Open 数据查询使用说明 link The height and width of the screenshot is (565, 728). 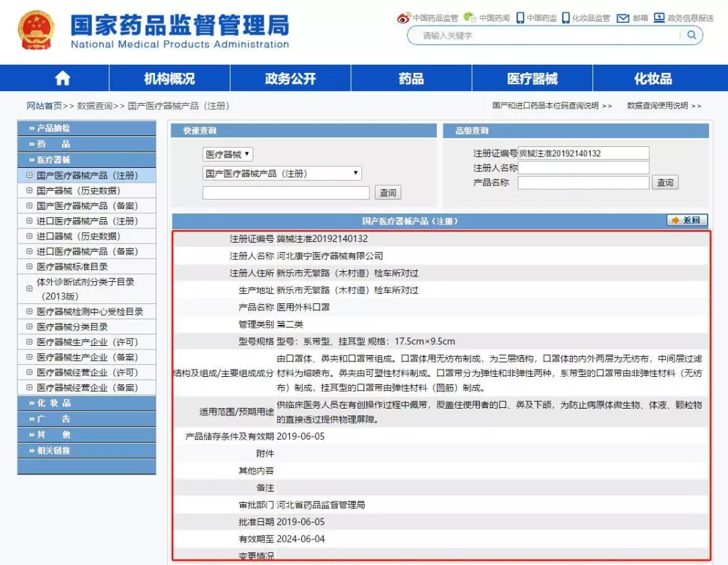[x=657, y=106]
